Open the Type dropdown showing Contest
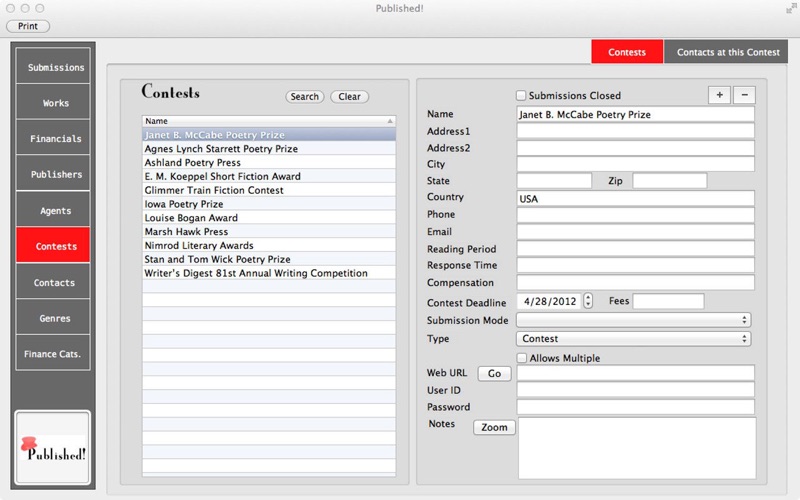The image size is (800, 500). [634, 338]
